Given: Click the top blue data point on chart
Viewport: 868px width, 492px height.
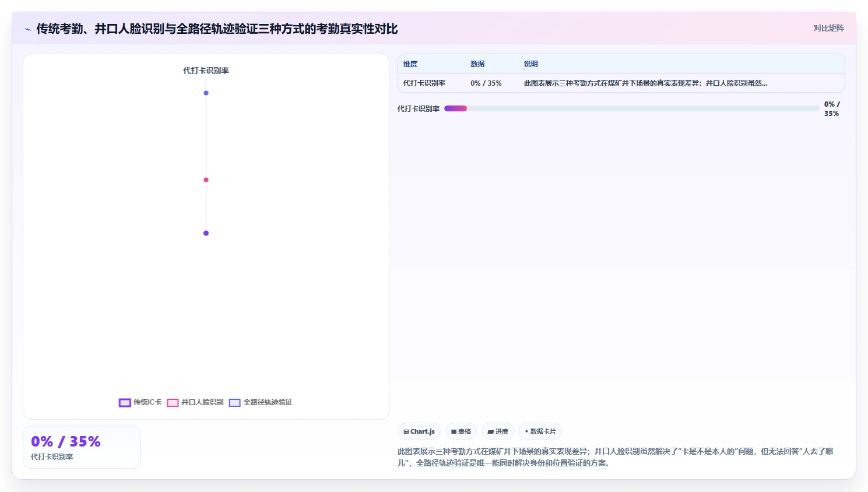Looking at the screenshot, I should [206, 93].
